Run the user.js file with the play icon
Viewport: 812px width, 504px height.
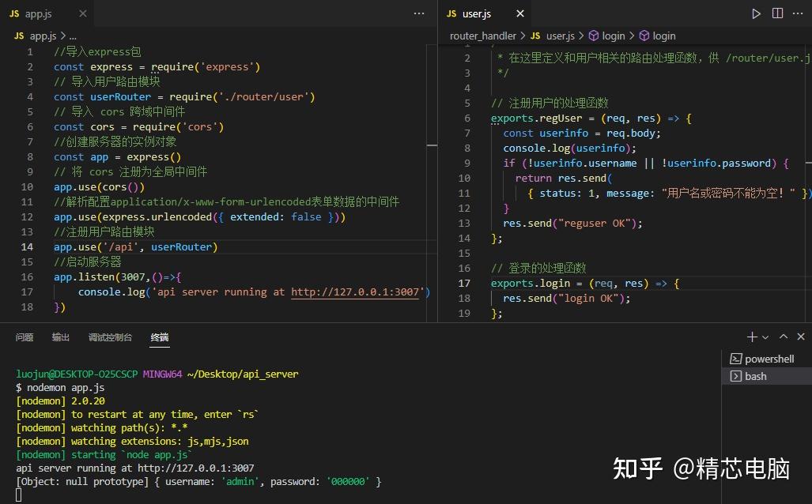pos(757,12)
